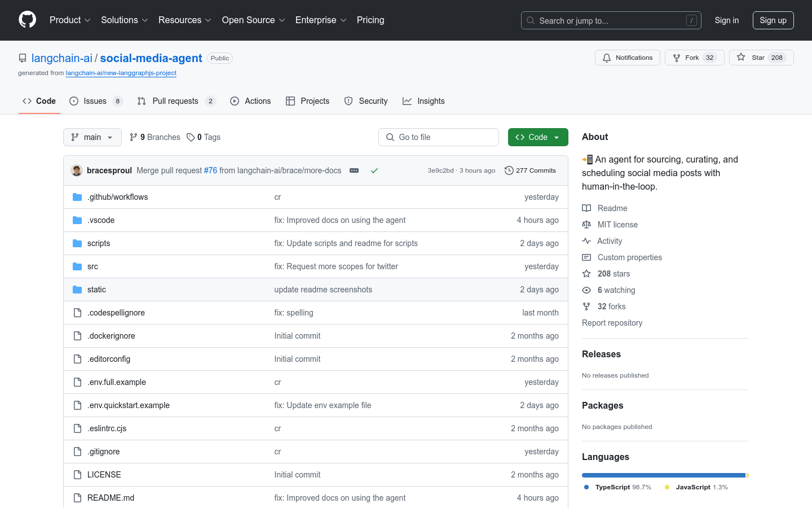Expand Product menu
812x508 pixels.
click(x=70, y=20)
